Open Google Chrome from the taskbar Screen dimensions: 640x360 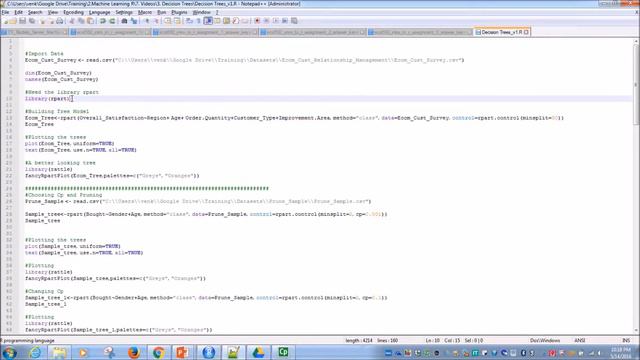159,352
